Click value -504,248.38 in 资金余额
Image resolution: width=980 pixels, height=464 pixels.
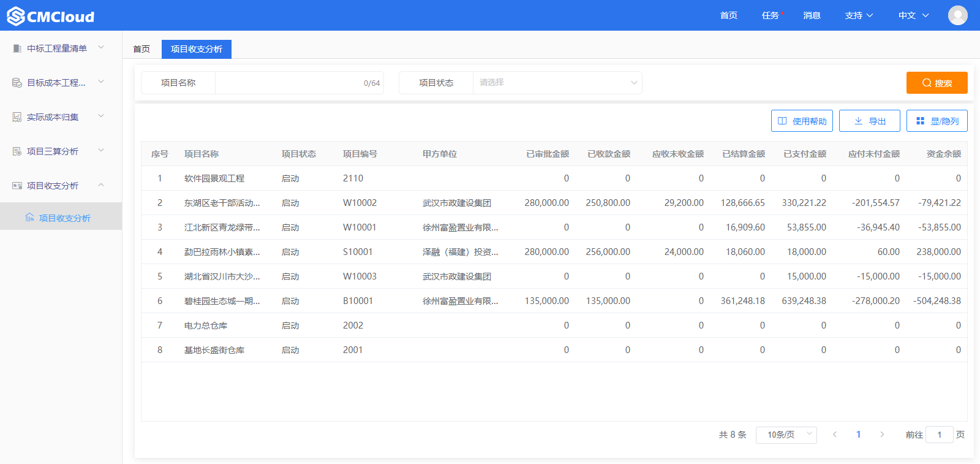(x=937, y=301)
